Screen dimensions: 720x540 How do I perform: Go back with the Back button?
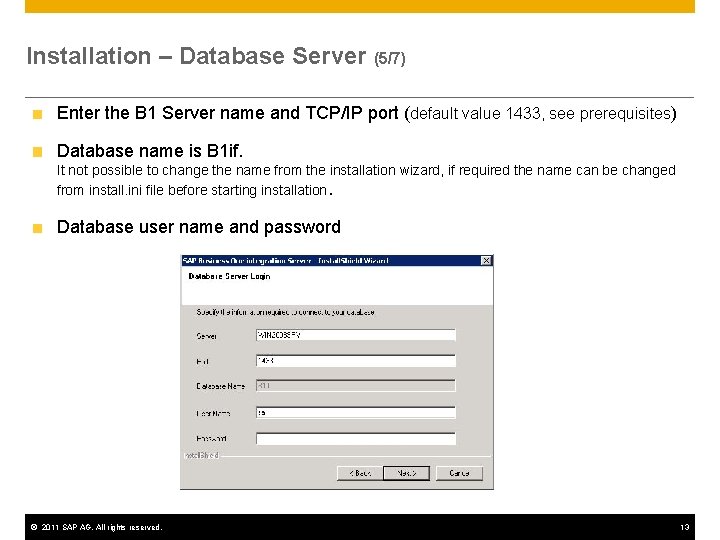point(360,473)
